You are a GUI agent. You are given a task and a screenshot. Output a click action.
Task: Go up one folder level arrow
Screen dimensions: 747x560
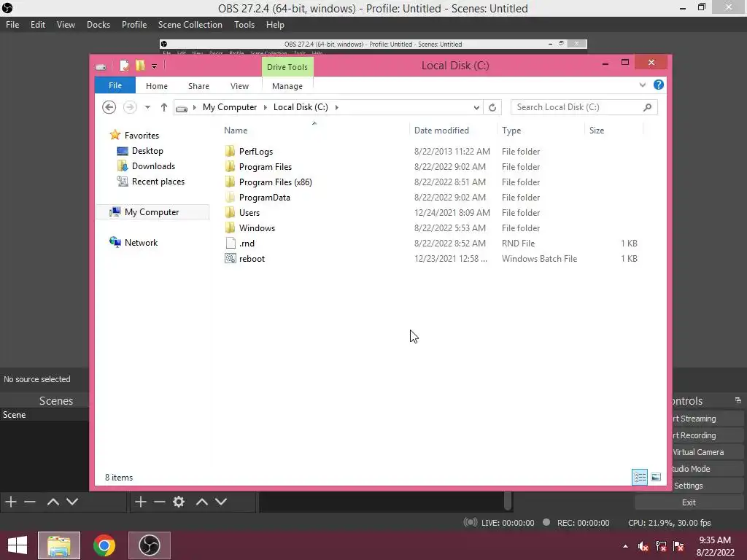pos(164,107)
